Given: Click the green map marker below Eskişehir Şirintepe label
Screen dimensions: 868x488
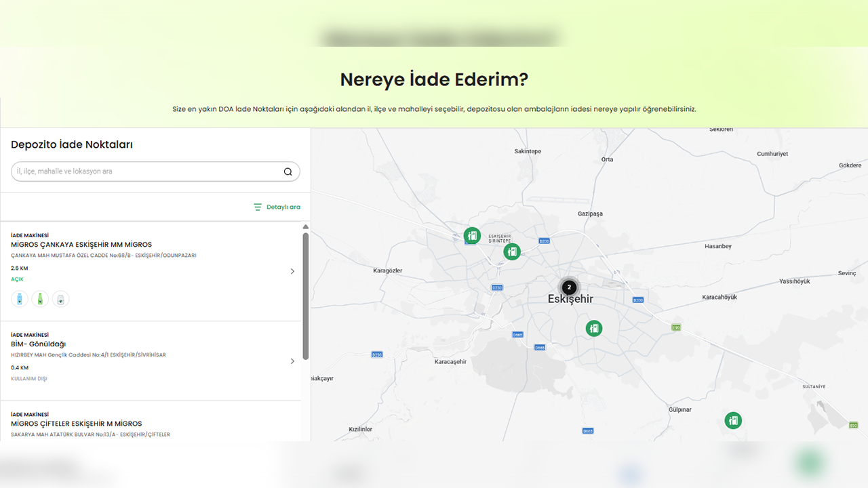Looking at the screenshot, I should click(512, 251).
